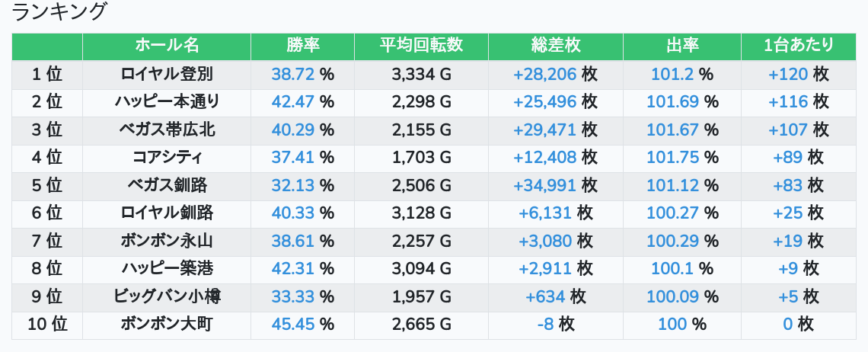Select the ビッグバン小樽 hall name
Viewport: 868px width, 352px height.
pyautogui.click(x=167, y=296)
